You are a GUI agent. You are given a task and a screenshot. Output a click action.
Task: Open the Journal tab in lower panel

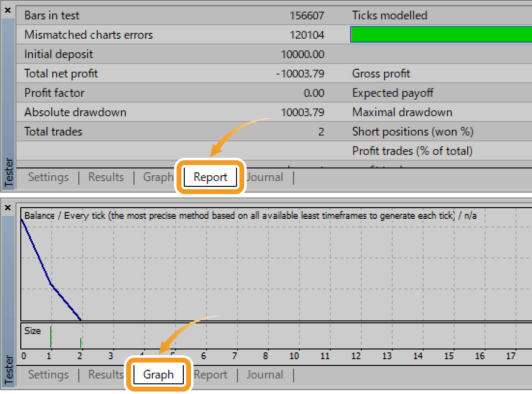(x=264, y=374)
